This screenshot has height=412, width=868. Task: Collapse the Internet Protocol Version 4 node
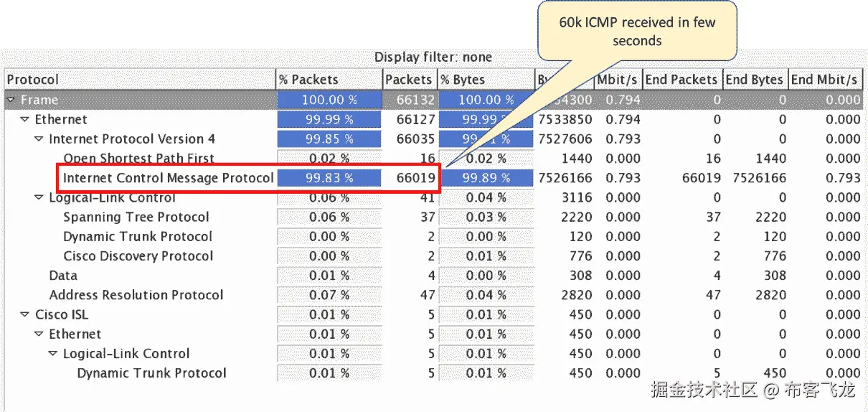(x=39, y=139)
